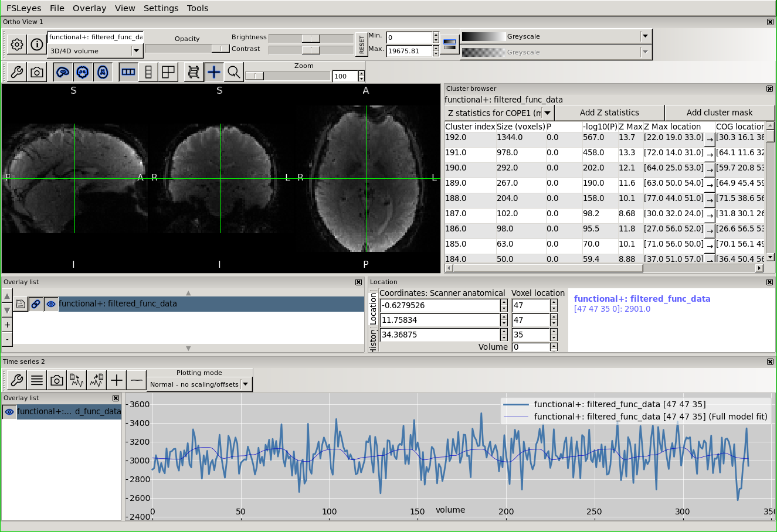Click the time series screenshot camera icon
The width and height of the screenshot is (777, 532).
tap(57, 381)
